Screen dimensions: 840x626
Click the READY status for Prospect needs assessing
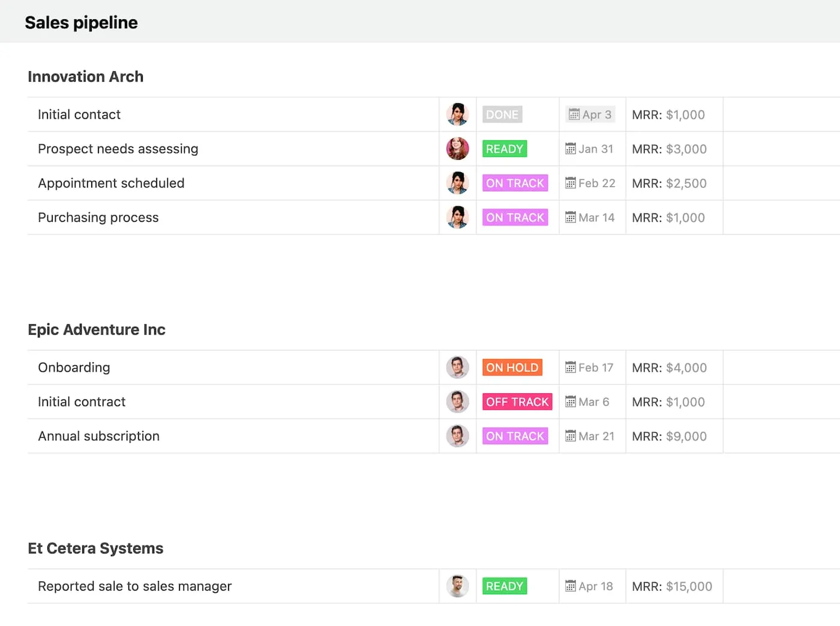pos(505,149)
